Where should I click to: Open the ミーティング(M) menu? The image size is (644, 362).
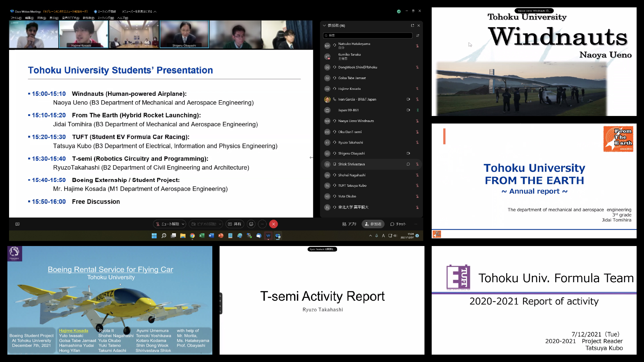[106, 18]
